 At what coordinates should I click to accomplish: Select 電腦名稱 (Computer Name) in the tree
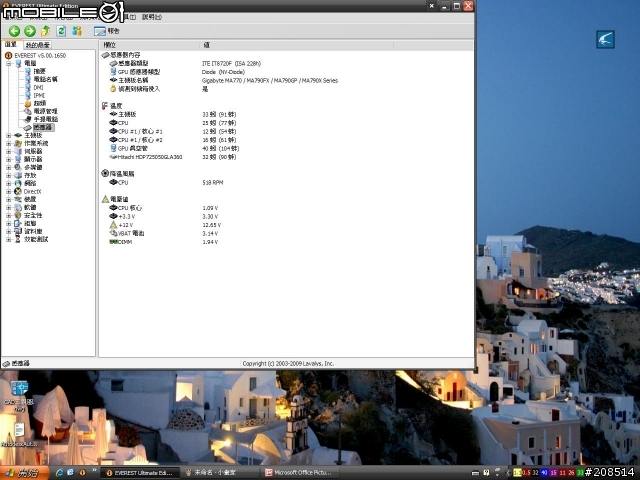[x=45, y=79]
